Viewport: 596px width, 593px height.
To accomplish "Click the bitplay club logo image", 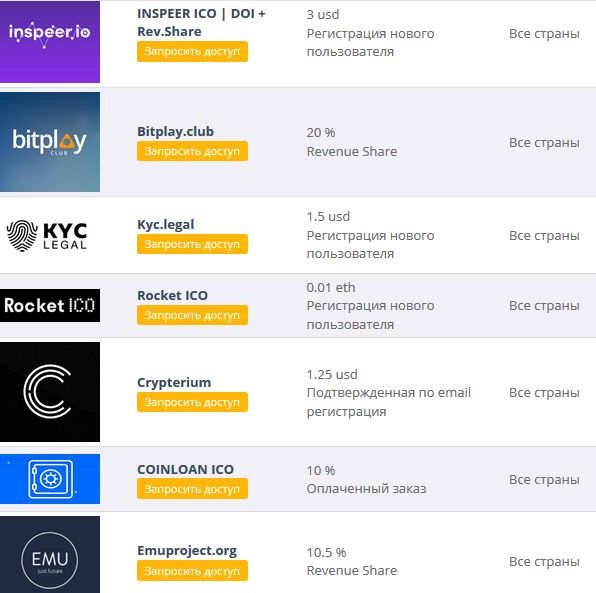I will coord(50,142).
